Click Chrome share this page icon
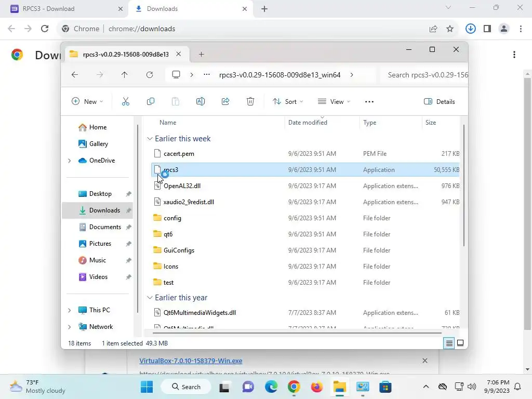Image resolution: width=532 pixels, height=399 pixels. tap(433, 29)
